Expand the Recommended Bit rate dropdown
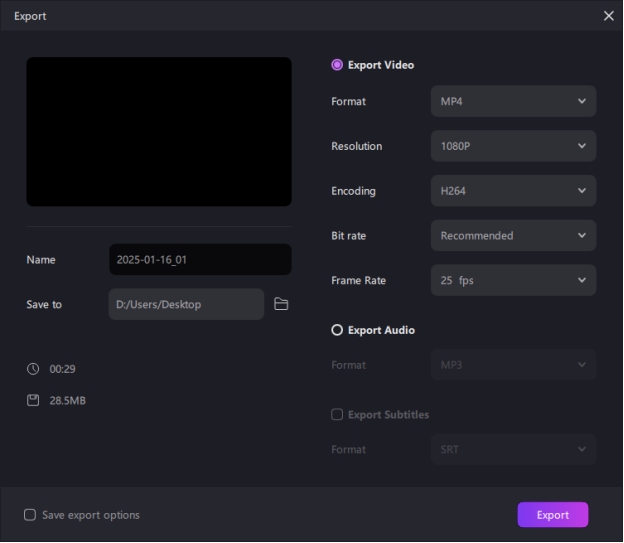 tap(513, 236)
